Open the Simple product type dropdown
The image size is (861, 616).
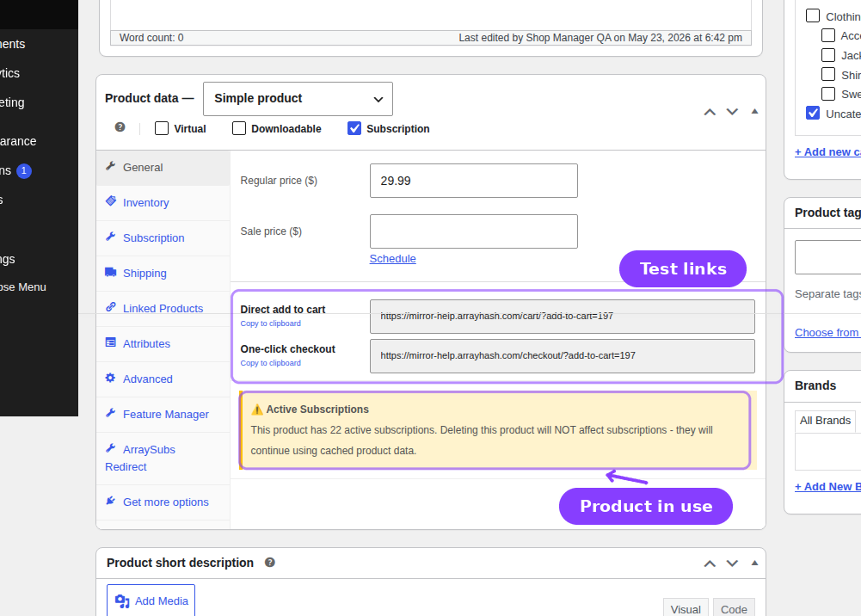click(x=298, y=99)
